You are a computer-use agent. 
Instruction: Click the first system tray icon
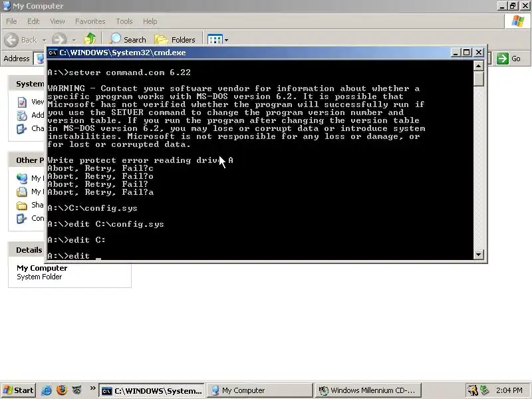tap(472, 390)
